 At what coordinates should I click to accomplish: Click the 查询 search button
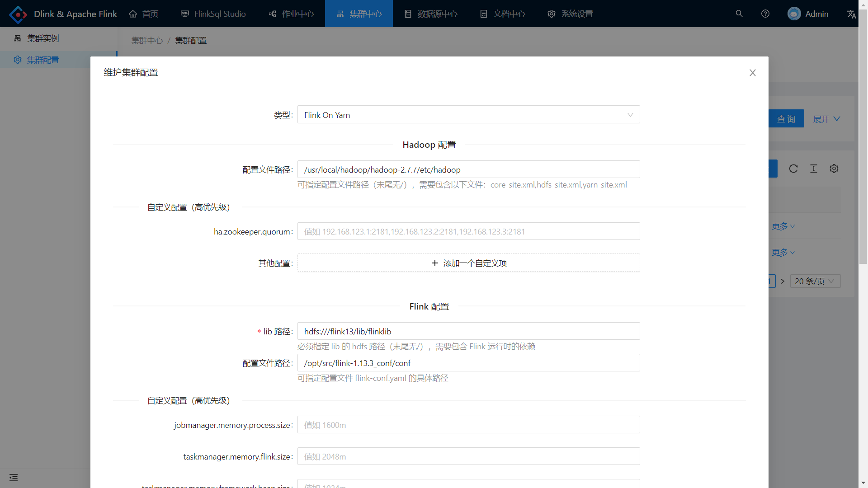click(x=786, y=119)
